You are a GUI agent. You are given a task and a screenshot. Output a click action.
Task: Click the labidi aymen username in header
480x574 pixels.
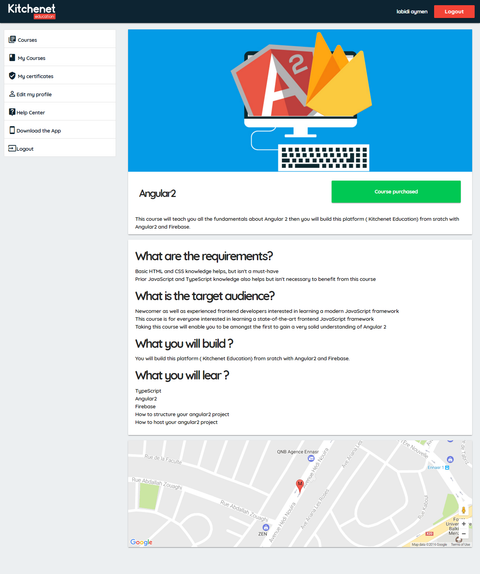pyautogui.click(x=412, y=12)
